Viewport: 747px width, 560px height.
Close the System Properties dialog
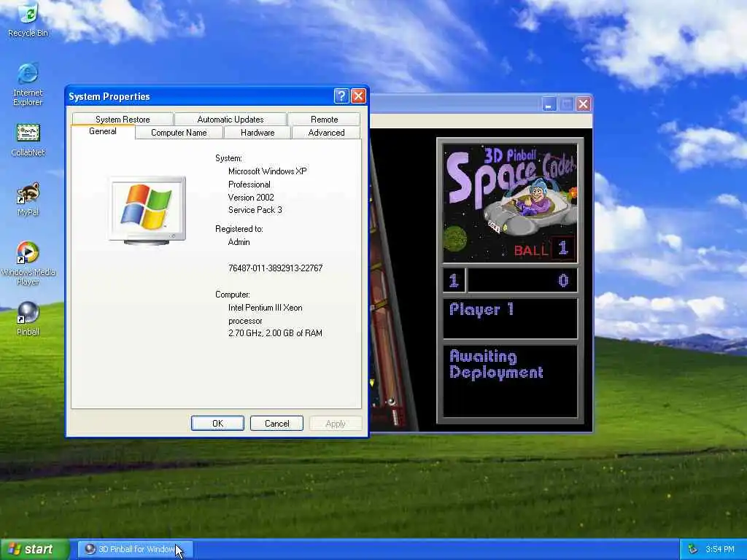[358, 96]
